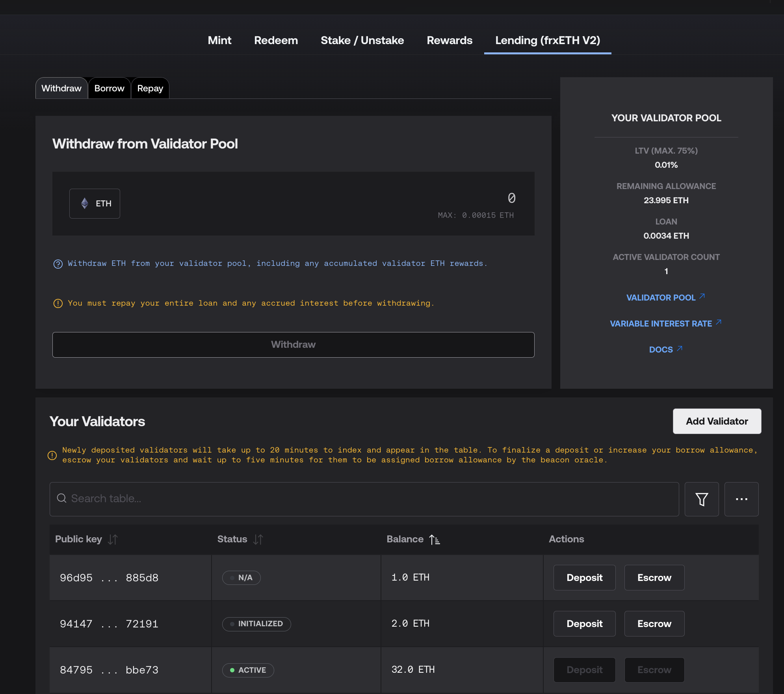Switch to the Repay tab
This screenshot has height=694, width=784.
coord(150,88)
